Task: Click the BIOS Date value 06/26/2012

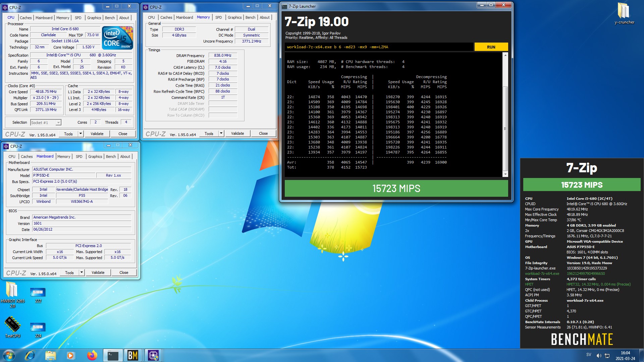Action: pyautogui.click(x=82, y=230)
